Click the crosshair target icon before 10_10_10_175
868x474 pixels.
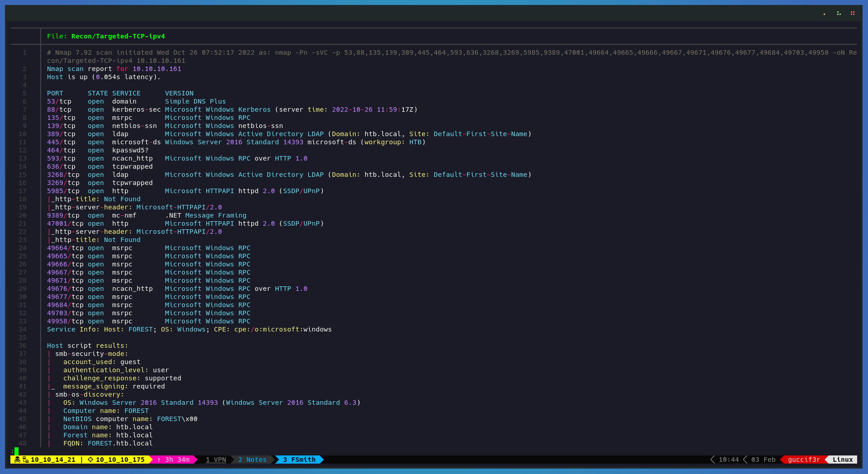click(90, 460)
